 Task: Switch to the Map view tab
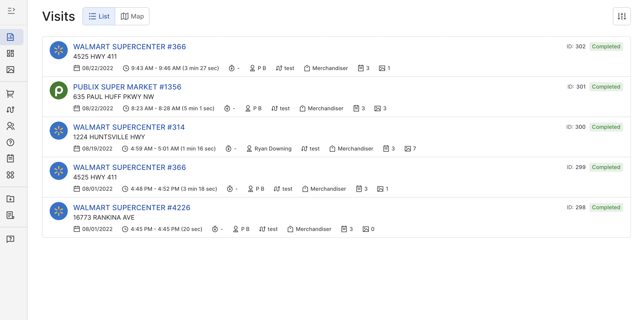point(132,16)
